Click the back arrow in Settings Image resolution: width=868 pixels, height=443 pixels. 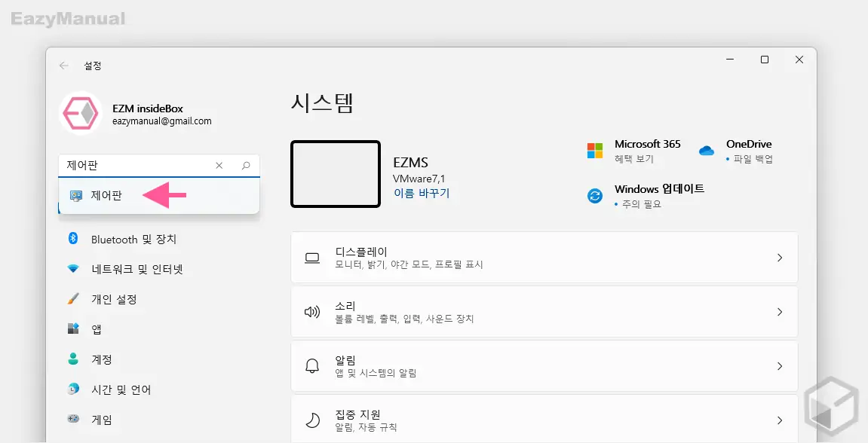pos(63,66)
